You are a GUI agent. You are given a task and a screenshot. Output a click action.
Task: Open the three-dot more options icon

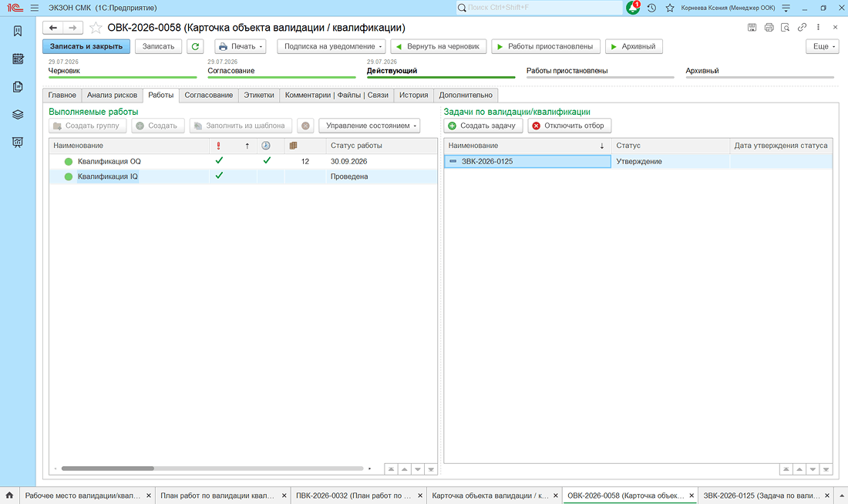(x=818, y=27)
